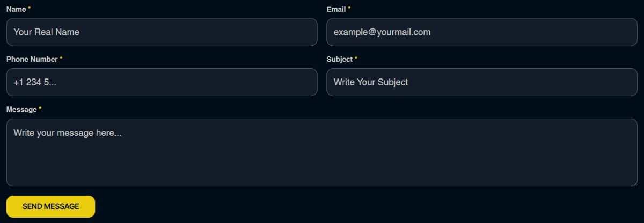Focus the Email input field
The width and height of the screenshot is (644, 223).
point(482,32)
